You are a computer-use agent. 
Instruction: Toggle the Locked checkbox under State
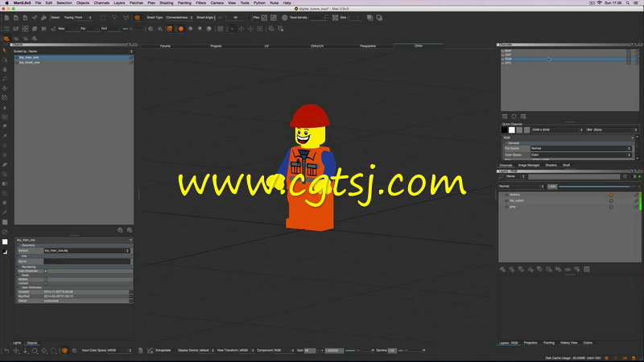click(x=46, y=283)
